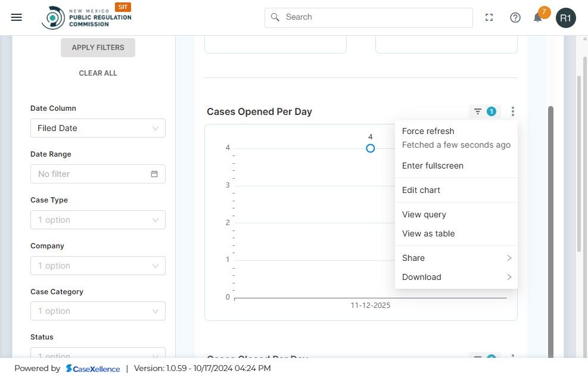This screenshot has width=588, height=377.
Task: Click the search magnifier icon
Action: pos(275,17)
